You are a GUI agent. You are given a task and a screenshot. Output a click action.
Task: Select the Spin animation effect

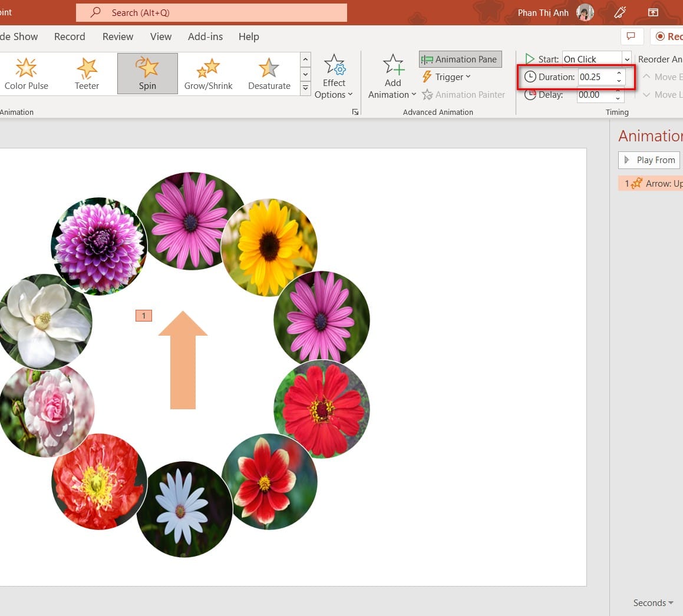click(147, 73)
